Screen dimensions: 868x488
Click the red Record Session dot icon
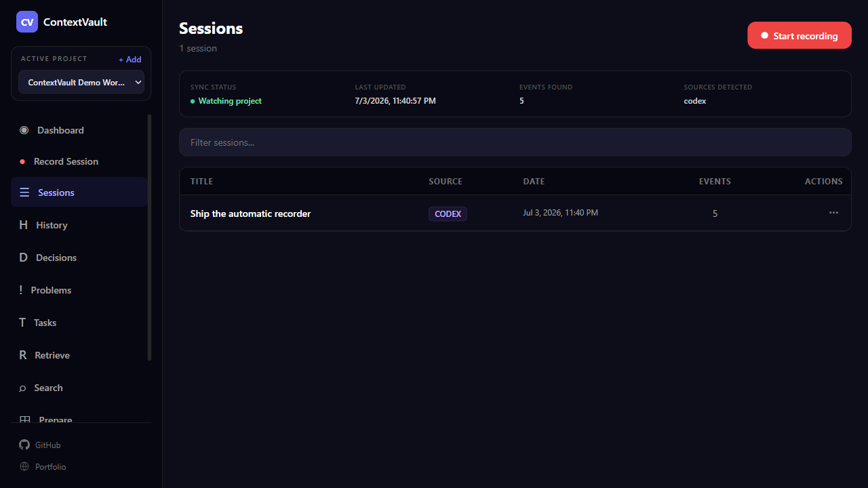22,161
